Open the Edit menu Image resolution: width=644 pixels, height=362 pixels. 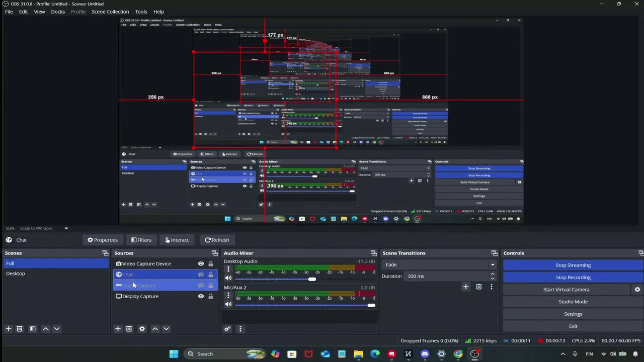(x=24, y=12)
